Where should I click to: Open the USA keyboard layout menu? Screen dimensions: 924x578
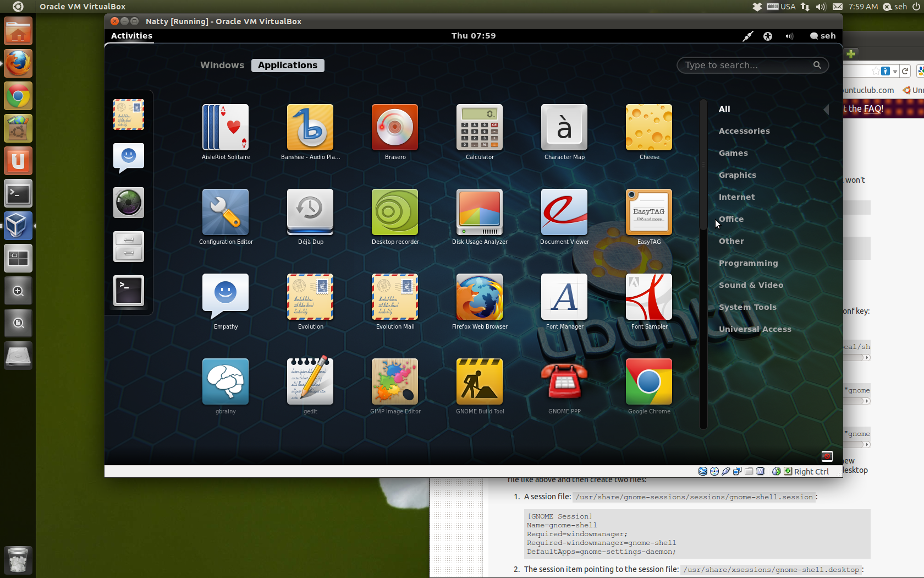pos(781,7)
